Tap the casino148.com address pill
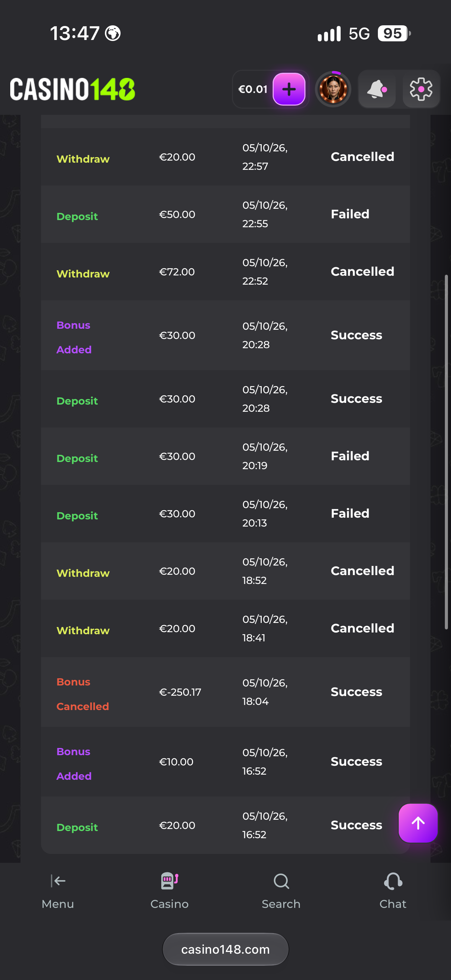 click(225, 949)
